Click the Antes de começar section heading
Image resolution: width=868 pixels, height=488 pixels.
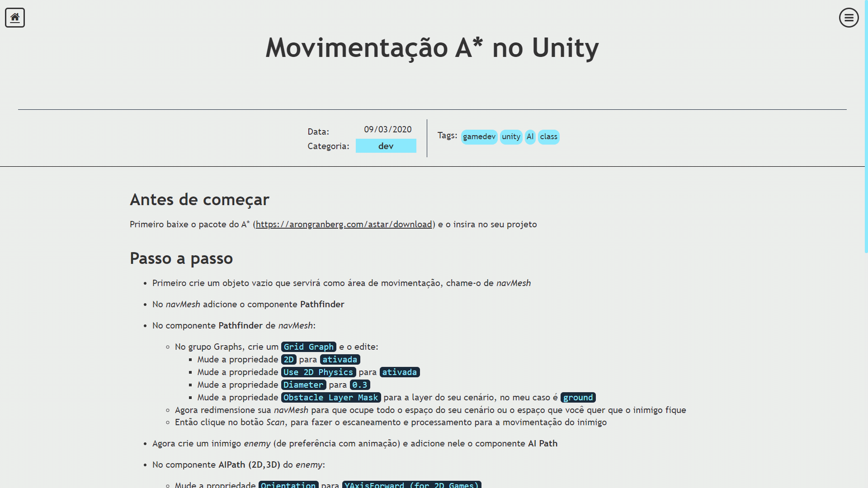(200, 199)
